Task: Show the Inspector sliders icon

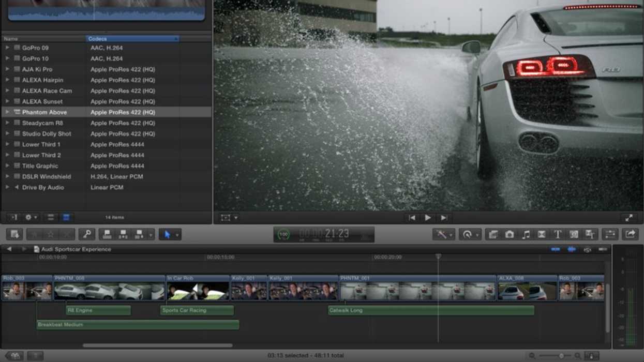Action: tap(610, 234)
